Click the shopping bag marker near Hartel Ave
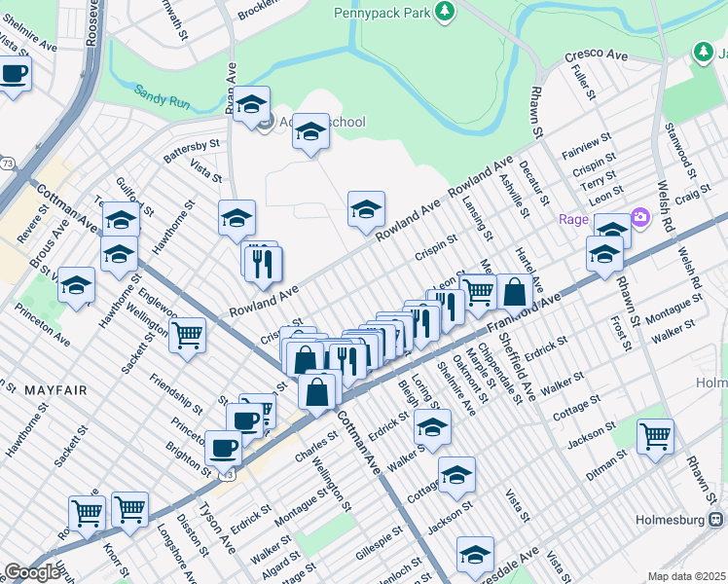Image resolution: width=728 pixels, height=584 pixels. (515, 293)
